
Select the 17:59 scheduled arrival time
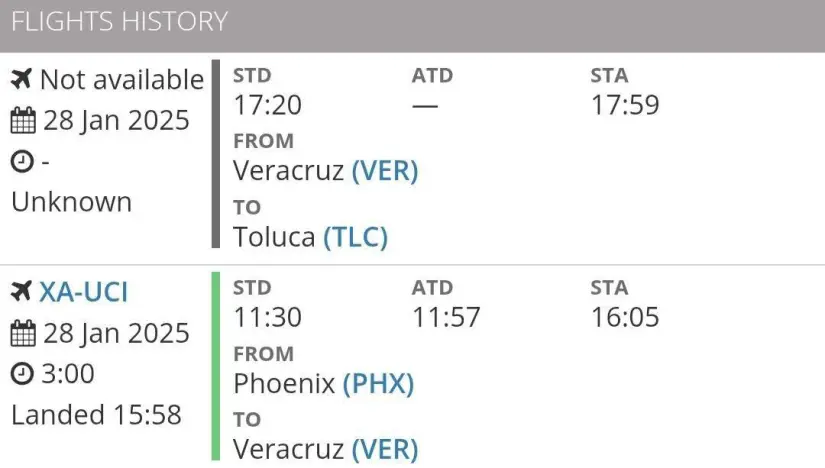pyautogui.click(x=625, y=105)
